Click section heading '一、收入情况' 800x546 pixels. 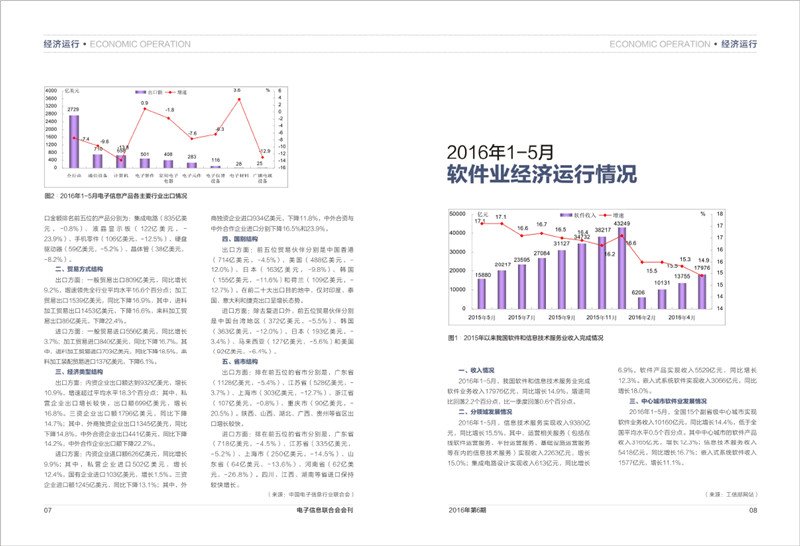477,370
